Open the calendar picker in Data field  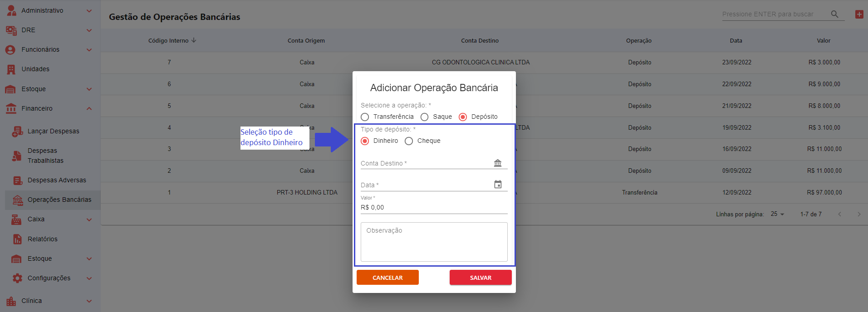coord(498,185)
